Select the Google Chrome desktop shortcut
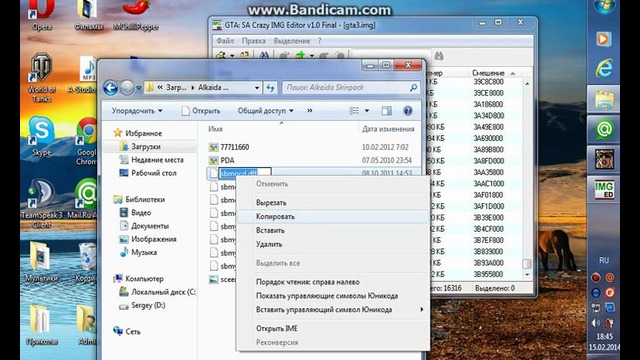 tap(86, 141)
